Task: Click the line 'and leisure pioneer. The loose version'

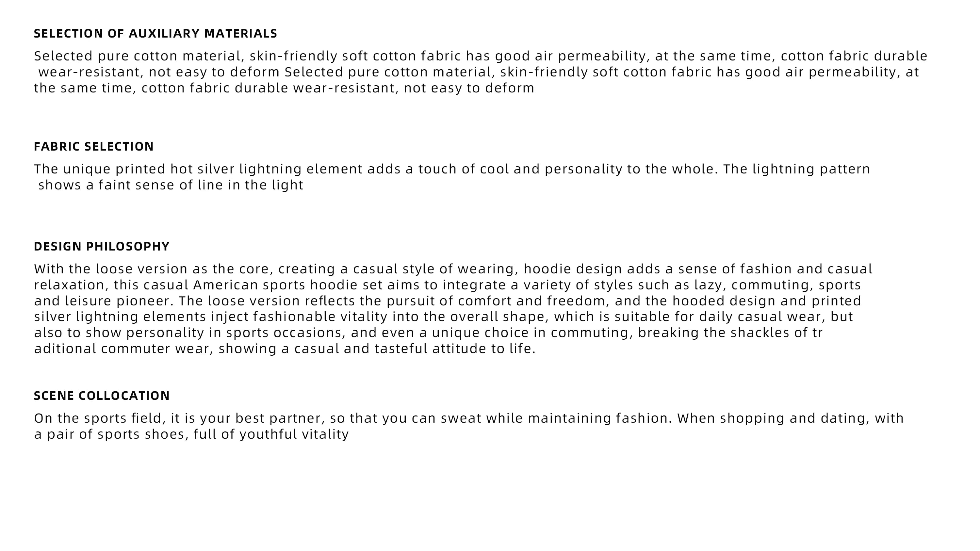Action: 448,301
